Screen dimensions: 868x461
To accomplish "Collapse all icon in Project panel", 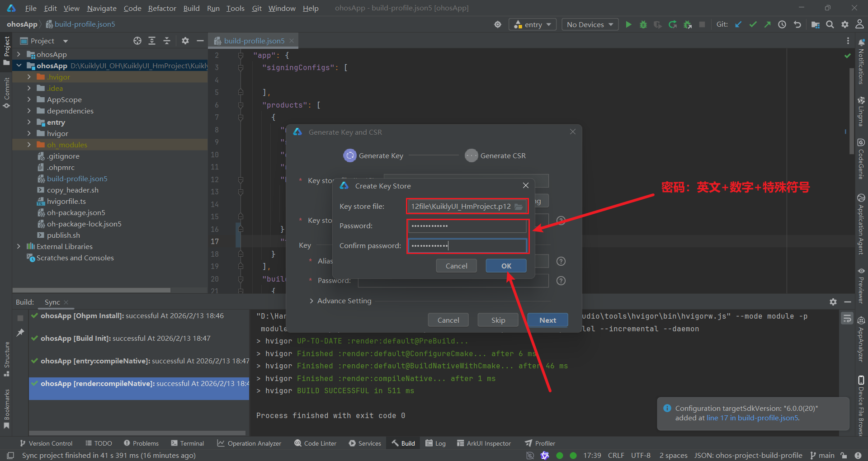I will coord(166,41).
